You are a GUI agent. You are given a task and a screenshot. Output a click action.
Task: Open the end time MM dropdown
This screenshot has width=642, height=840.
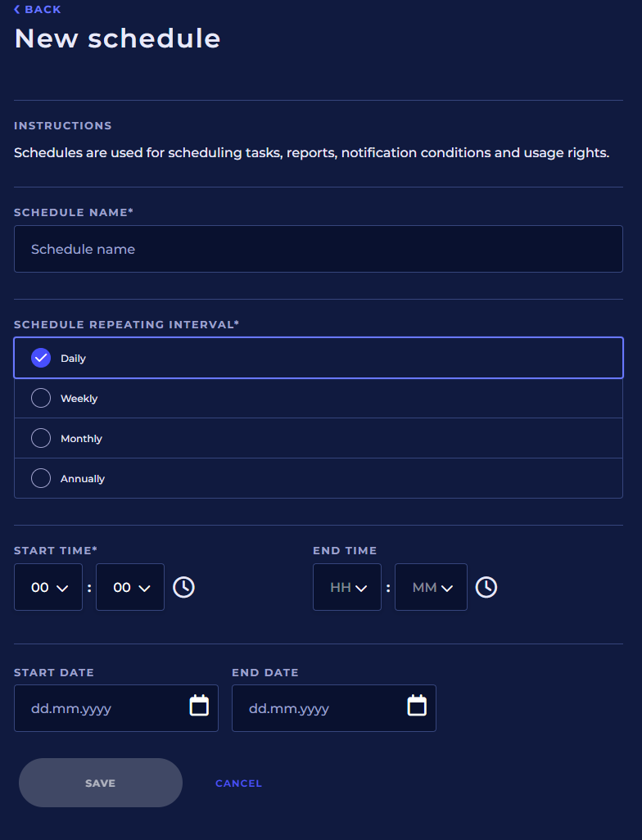[x=431, y=587]
